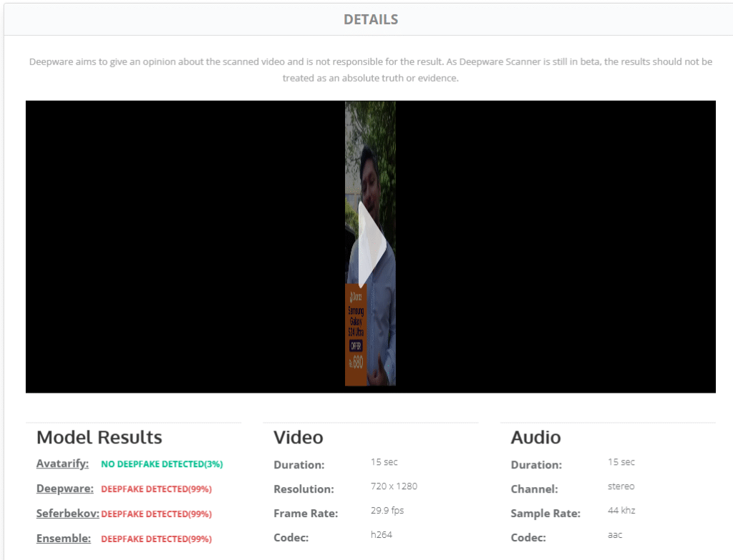Open the Seferbekov model link

(68, 514)
